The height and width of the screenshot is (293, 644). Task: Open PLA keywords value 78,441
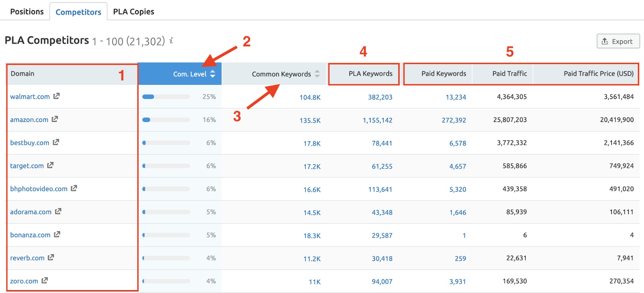click(382, 143)
